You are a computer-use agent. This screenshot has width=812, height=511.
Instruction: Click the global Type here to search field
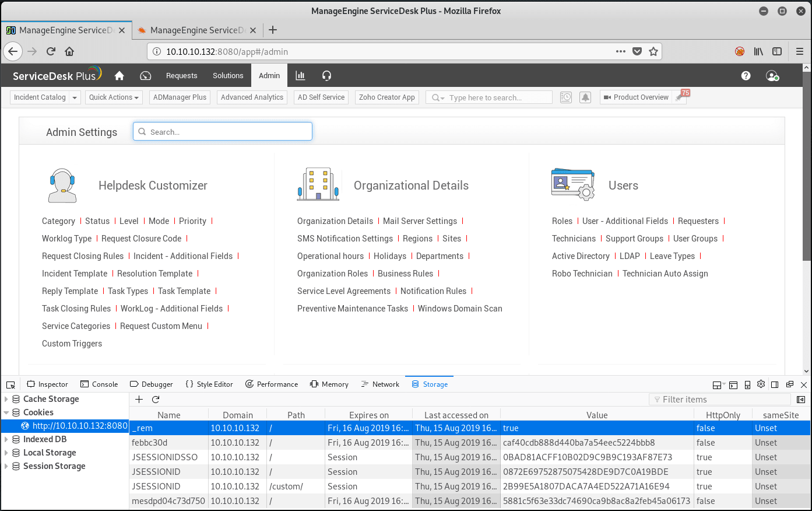[488, 97]
